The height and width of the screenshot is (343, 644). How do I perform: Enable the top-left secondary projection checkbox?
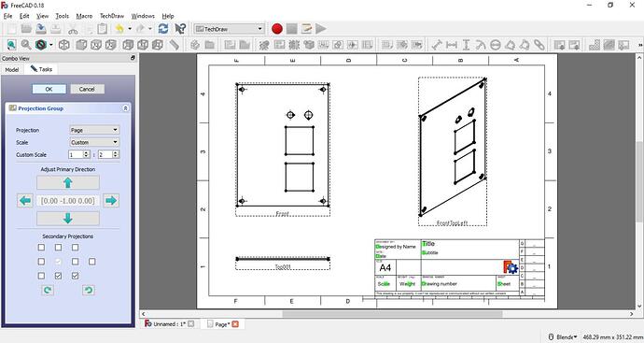[x=41, y=247]
